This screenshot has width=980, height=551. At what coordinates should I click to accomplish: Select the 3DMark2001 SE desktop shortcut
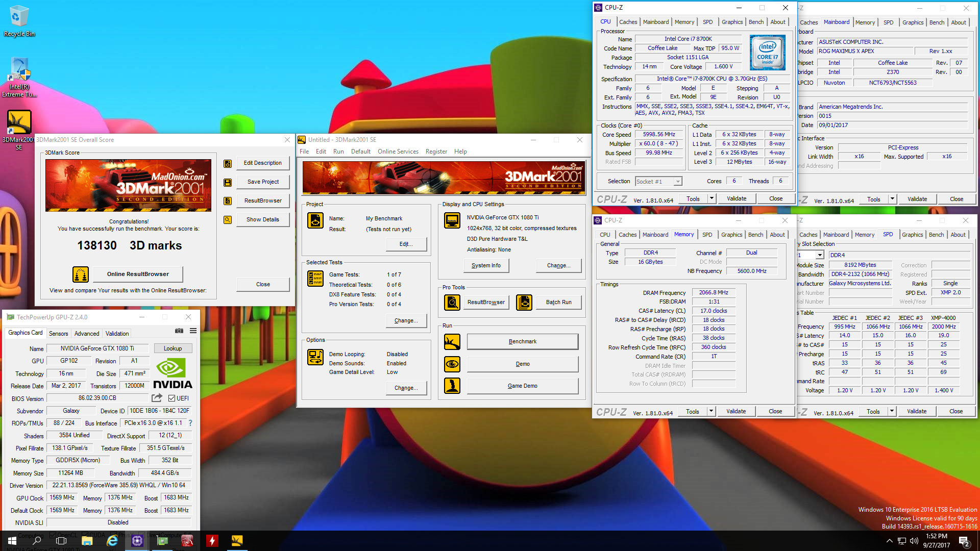[x=19, y=130]
